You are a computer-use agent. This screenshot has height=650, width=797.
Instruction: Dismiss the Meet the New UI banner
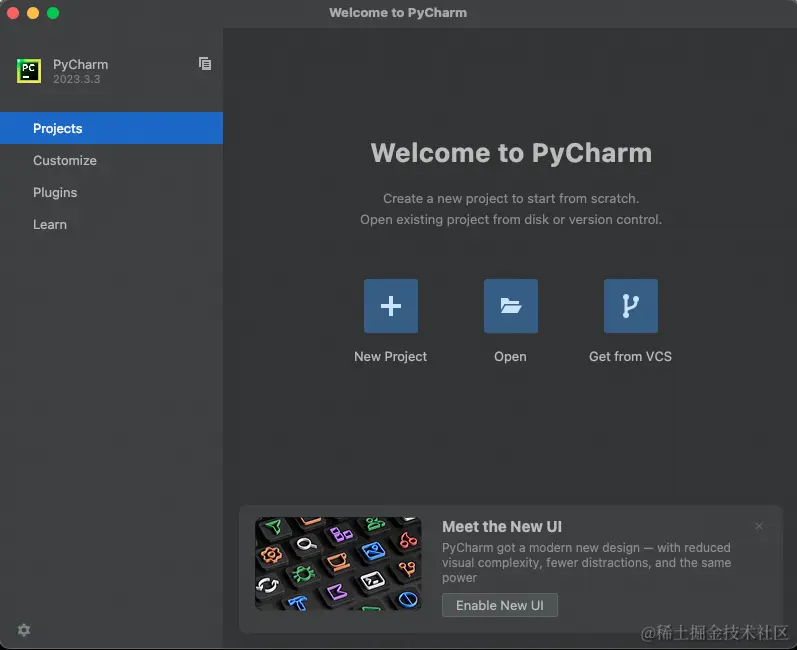[759, 527]
